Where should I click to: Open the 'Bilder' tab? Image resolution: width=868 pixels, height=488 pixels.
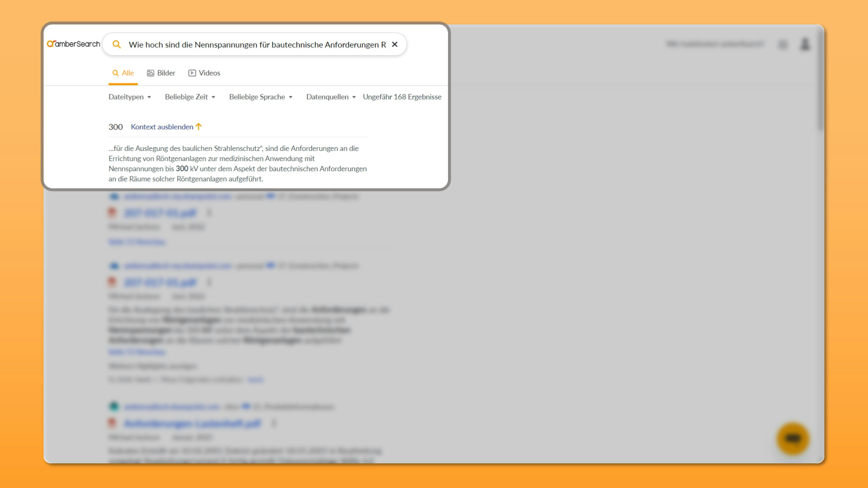pyautogui.click(x=161, y=73)
